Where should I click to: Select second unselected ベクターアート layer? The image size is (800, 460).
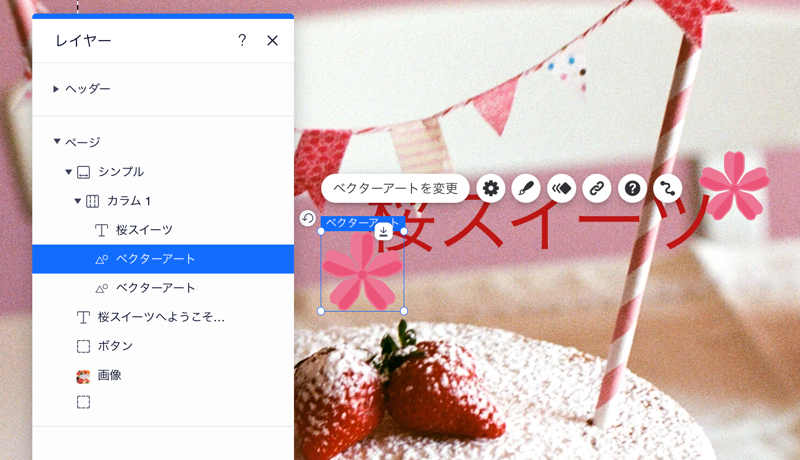pyautogui.click(x=163, y=288)
